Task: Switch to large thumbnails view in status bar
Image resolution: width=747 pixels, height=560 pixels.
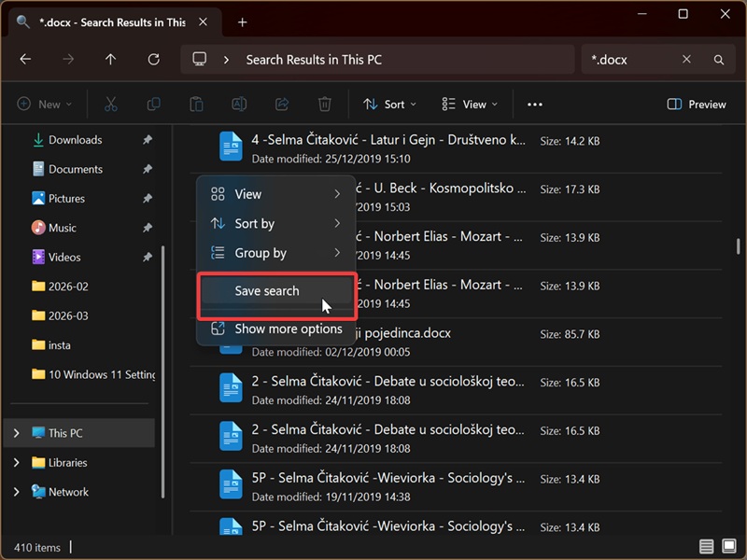Action: click(729, 546)
